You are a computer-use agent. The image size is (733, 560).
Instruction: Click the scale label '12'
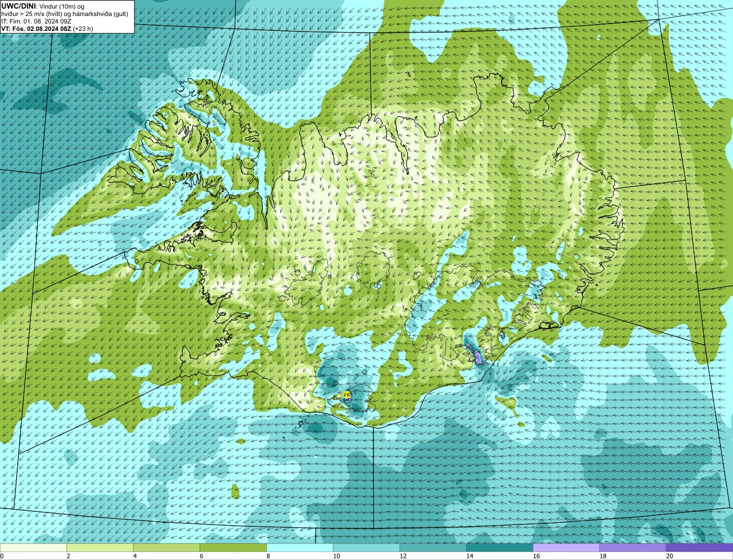[403, 556]
